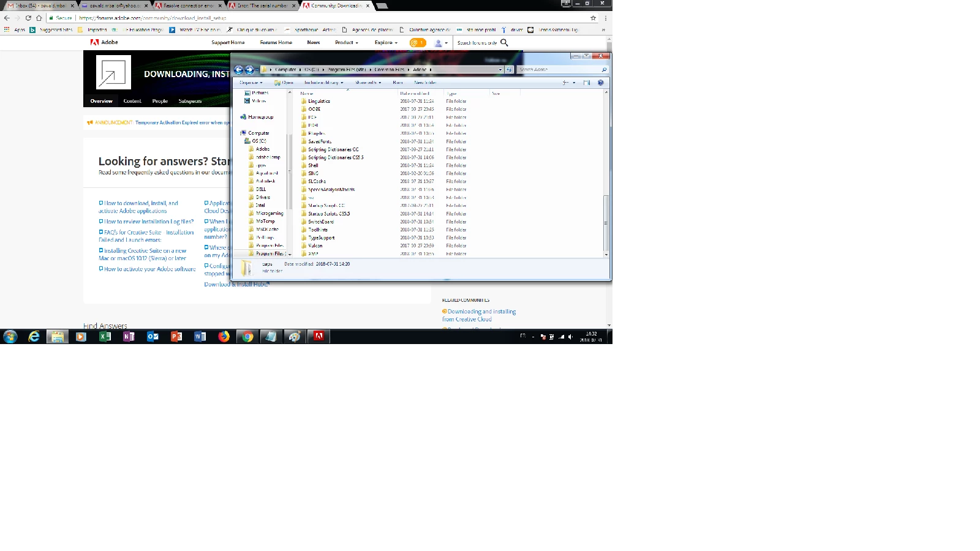This screenshot has width=980, height=551.
Task: Open the Share with dropdown
Action: click(x=368, y=83)
